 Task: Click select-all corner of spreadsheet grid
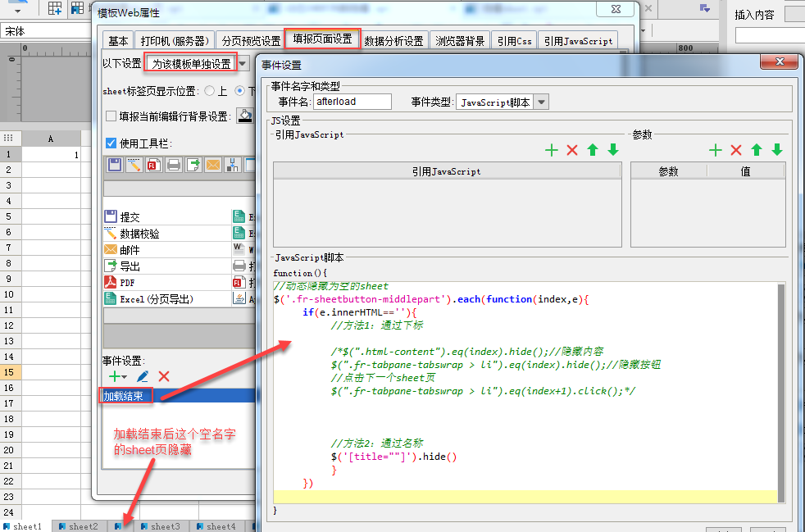pyautogui.click(x=9, y=139)
